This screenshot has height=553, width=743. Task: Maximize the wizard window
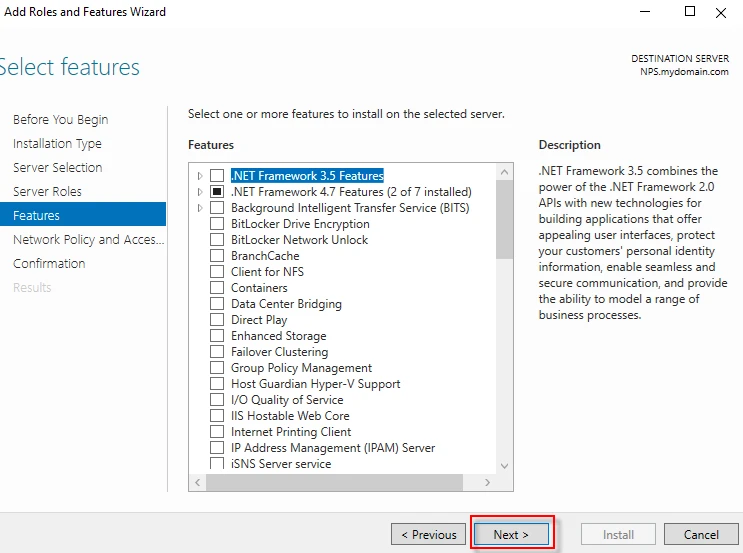(690, 12)
